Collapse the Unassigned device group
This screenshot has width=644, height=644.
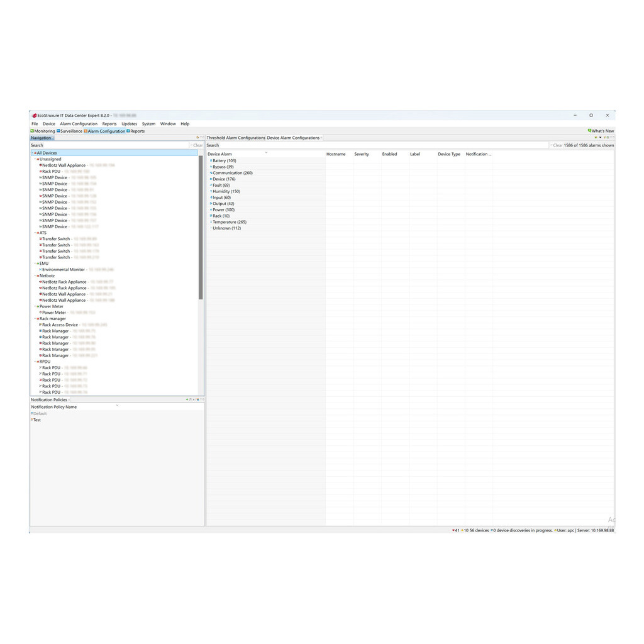[x=35, y=159]
